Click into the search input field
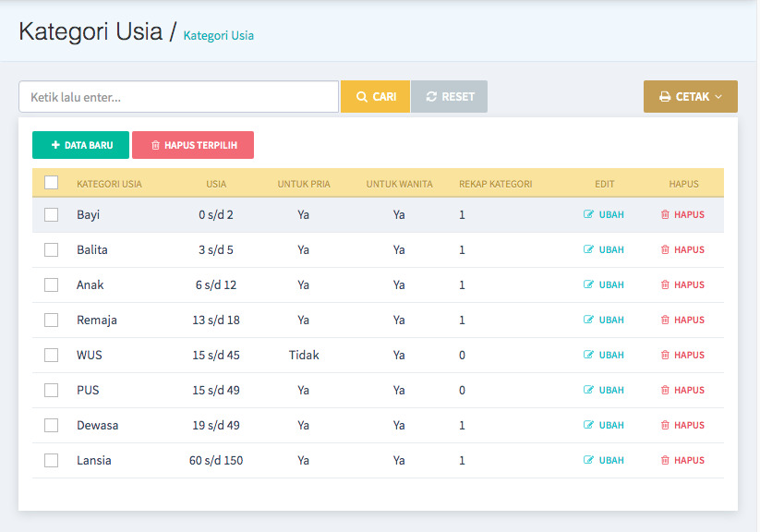The height and width of the screenshot is (532, 760). click(x=178, y=97)
